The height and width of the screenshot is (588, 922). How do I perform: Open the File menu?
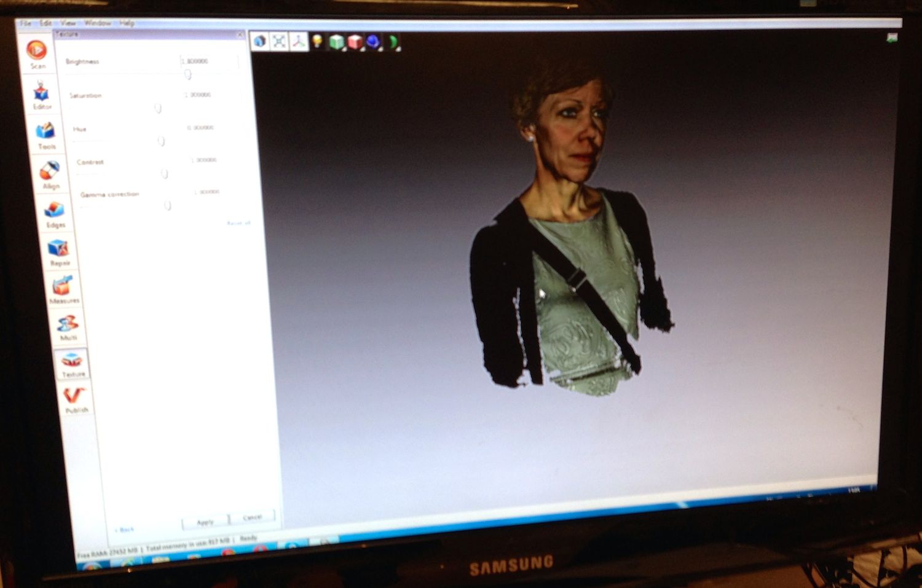tap(25, 23)
